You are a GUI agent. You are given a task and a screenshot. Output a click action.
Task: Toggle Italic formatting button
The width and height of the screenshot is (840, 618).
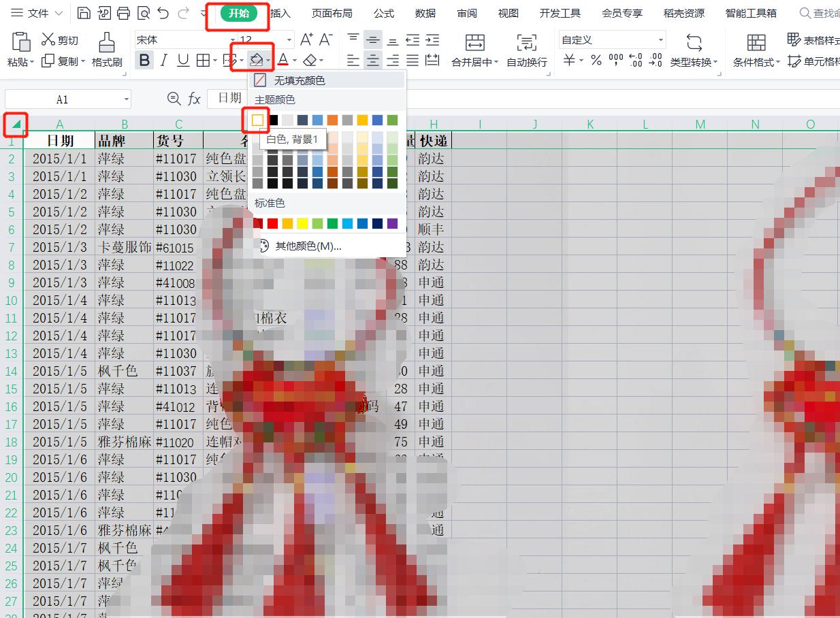coord(163,61)
